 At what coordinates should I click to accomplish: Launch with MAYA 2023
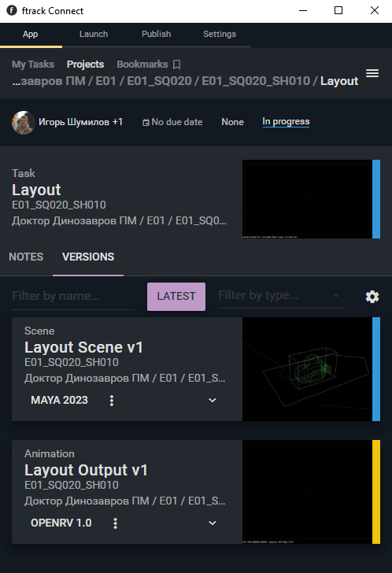(x=59, y=400)
